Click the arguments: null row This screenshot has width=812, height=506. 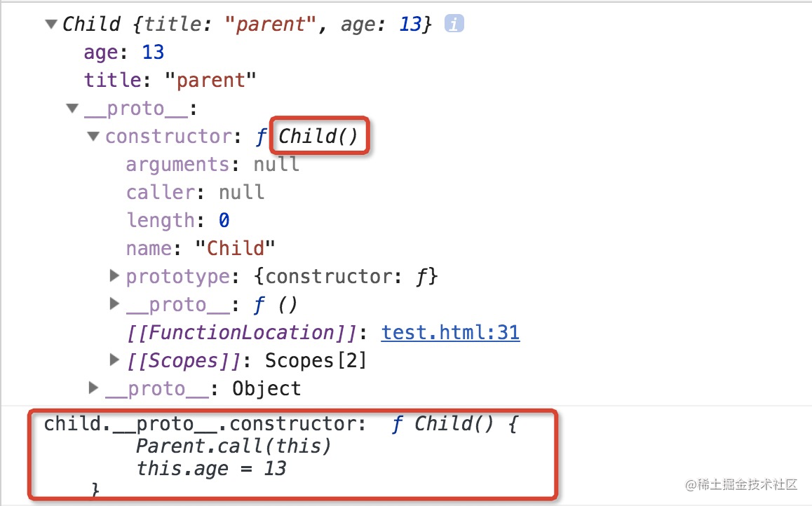pyautogui.click(x=212, y=165)
